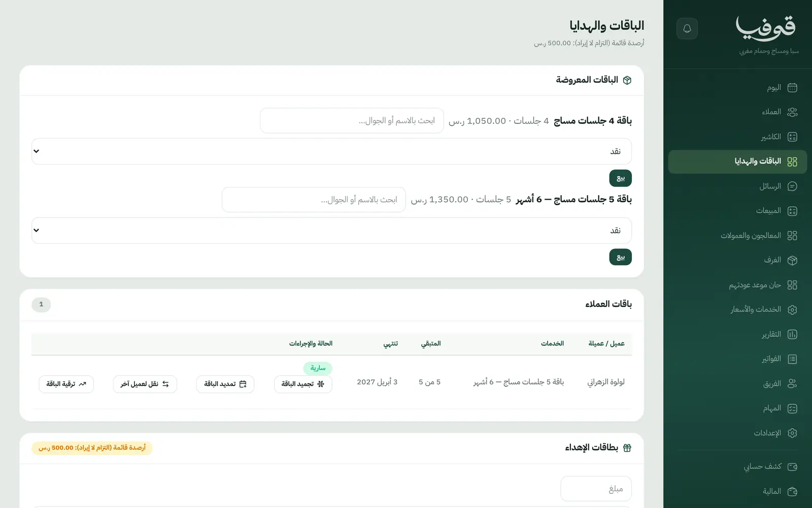Click the people icon beside العملاء
812x508 pixels.
[792, 112]
